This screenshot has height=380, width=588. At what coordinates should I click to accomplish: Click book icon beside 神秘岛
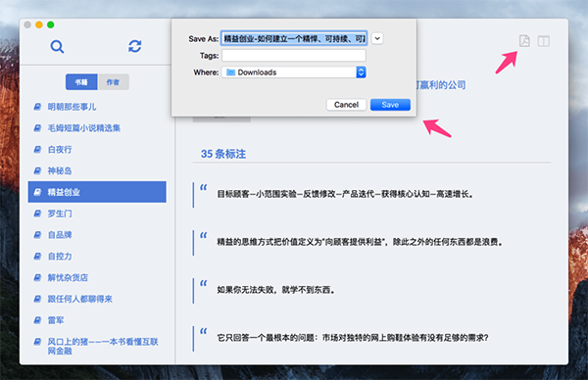[x=37, y=170]
